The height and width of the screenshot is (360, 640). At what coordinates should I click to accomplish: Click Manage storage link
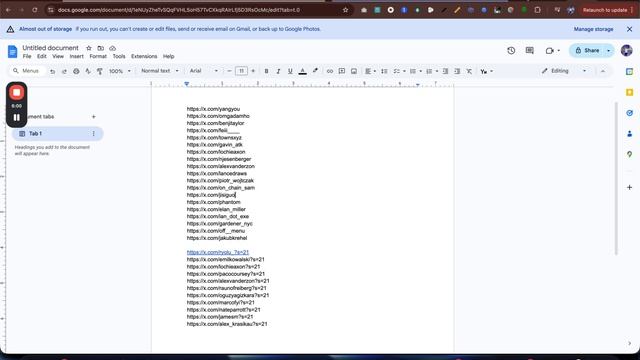(593, 29)
